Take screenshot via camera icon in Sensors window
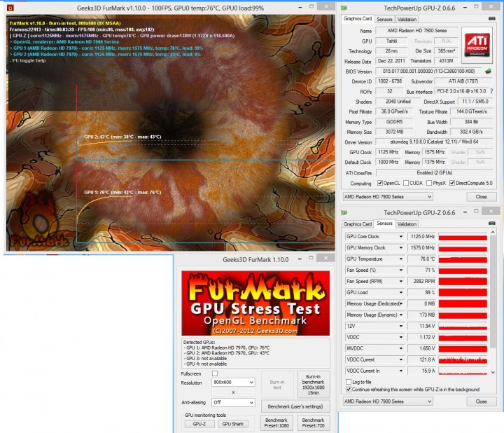The width and height of the screenshot is (504, 433). [492, 223]
